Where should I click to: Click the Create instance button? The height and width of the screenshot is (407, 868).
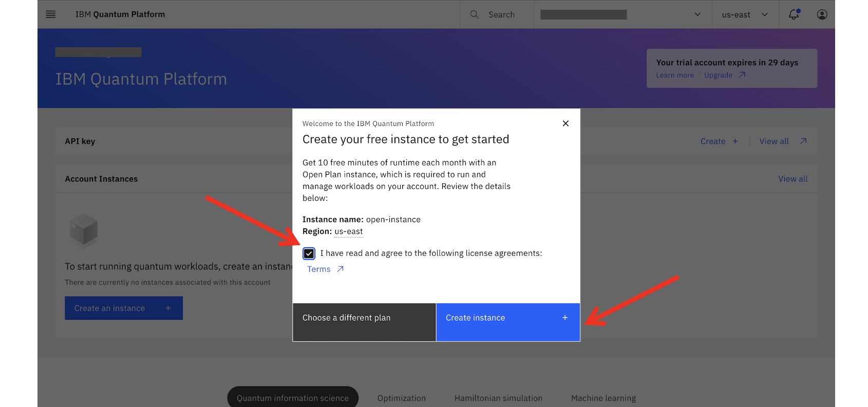tap(508, 322)
